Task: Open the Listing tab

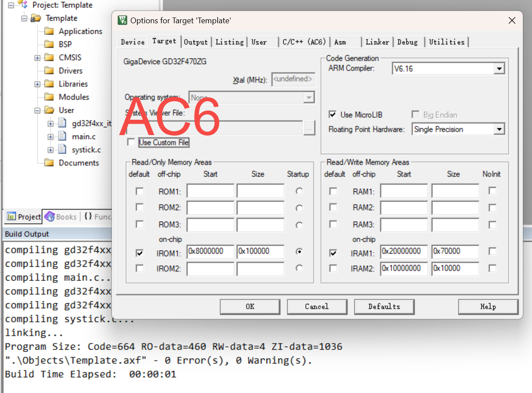Action: (230, 42)
